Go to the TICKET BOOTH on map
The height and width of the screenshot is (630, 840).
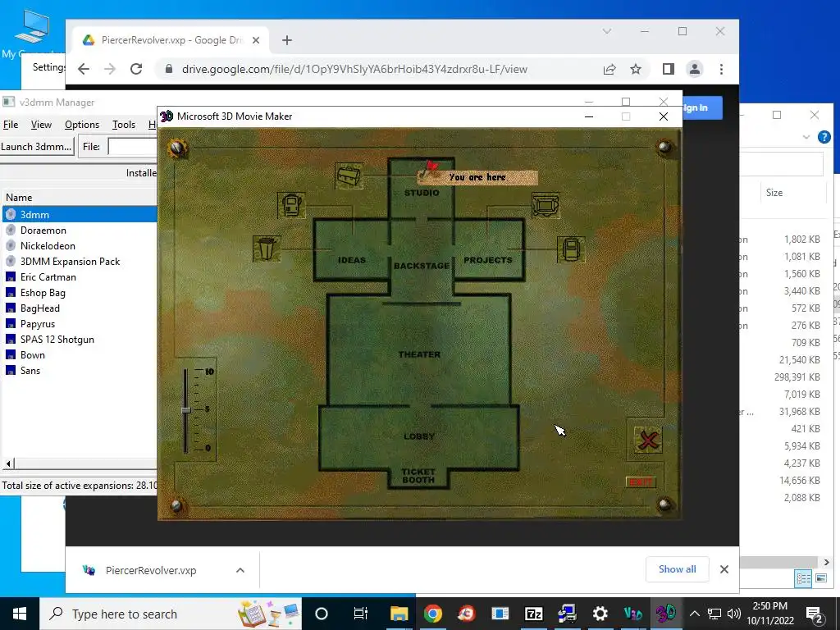point(418,476)
